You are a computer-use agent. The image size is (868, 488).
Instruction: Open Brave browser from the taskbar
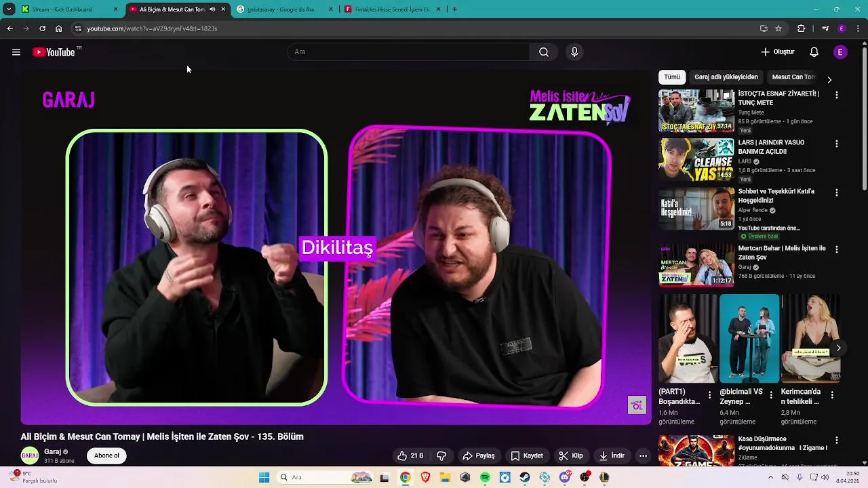(425, 477)
